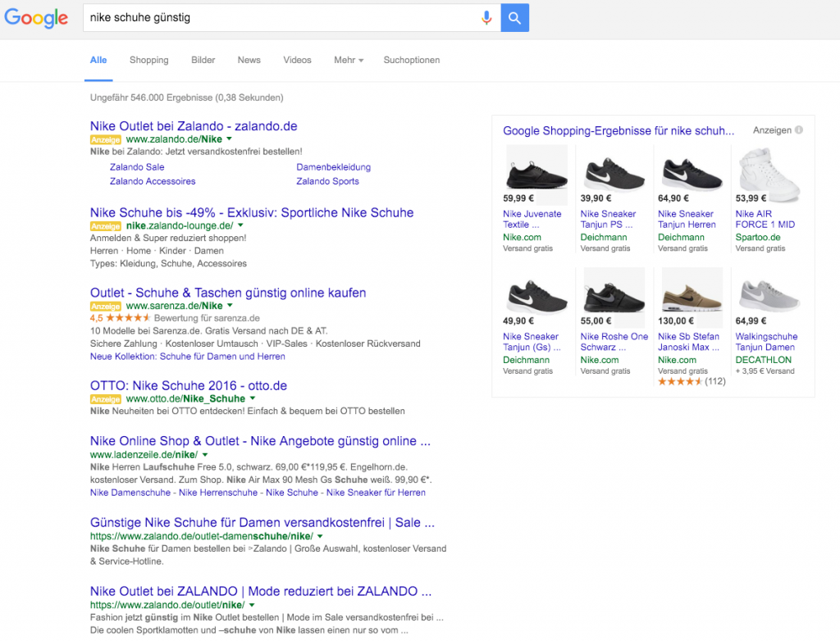Open Outlet - Schuhe & Taschen ad title
This screenshot has width=840, height=641.
pos(228,293)
